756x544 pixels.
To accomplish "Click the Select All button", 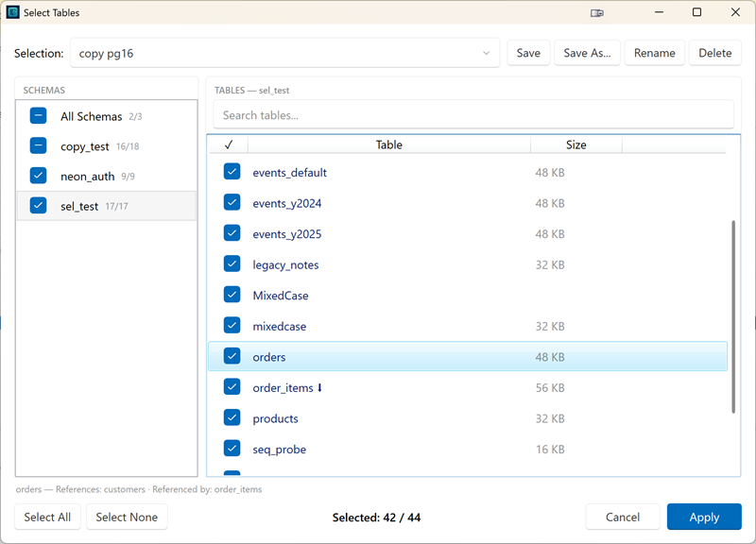I will click(x=47, y=517).
